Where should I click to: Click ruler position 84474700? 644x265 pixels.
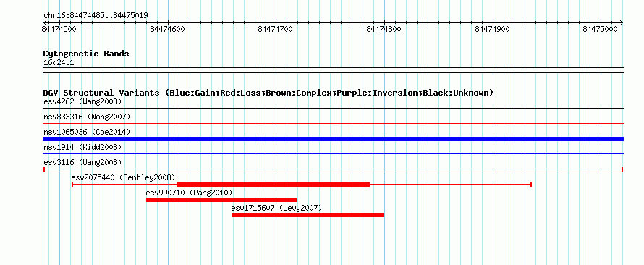click(x=275, y=29)
